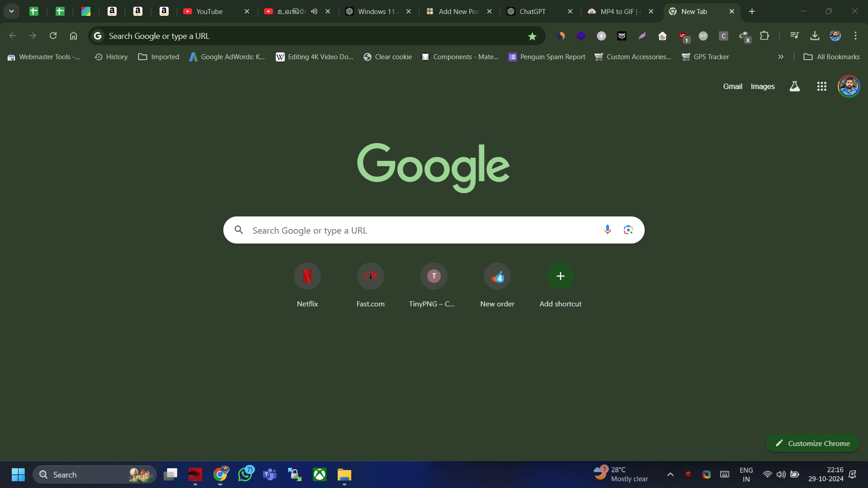This screenshot has width=868, height=488.
Task: Click the Customize Chrome button
Action: 812,443
